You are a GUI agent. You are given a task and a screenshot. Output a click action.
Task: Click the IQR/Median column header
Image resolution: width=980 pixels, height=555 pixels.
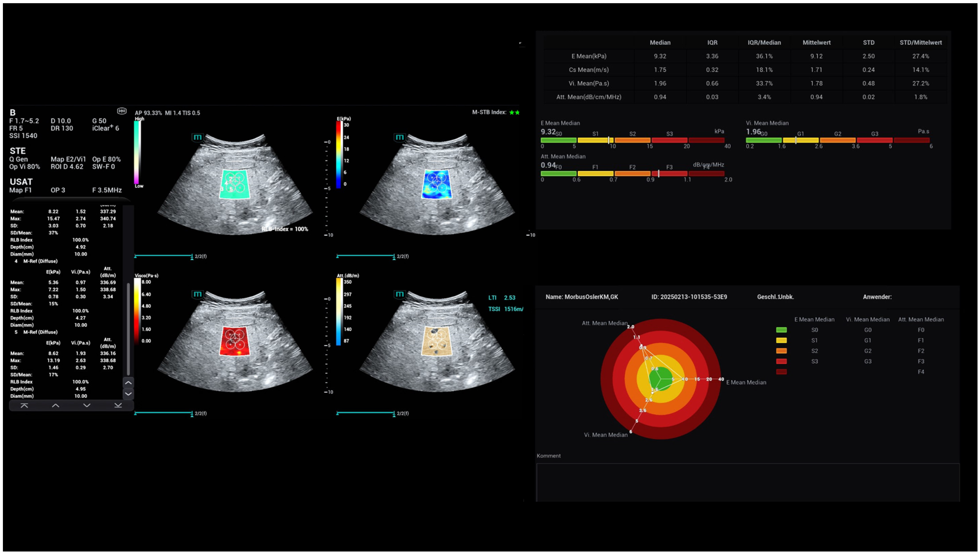point(764,43)
